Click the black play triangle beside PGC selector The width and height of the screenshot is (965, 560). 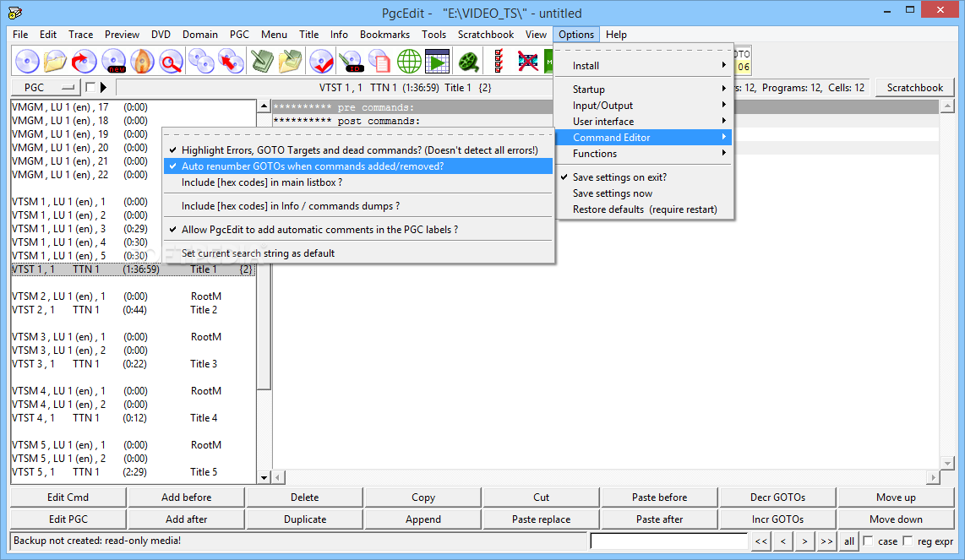click(x=103, y=87)
